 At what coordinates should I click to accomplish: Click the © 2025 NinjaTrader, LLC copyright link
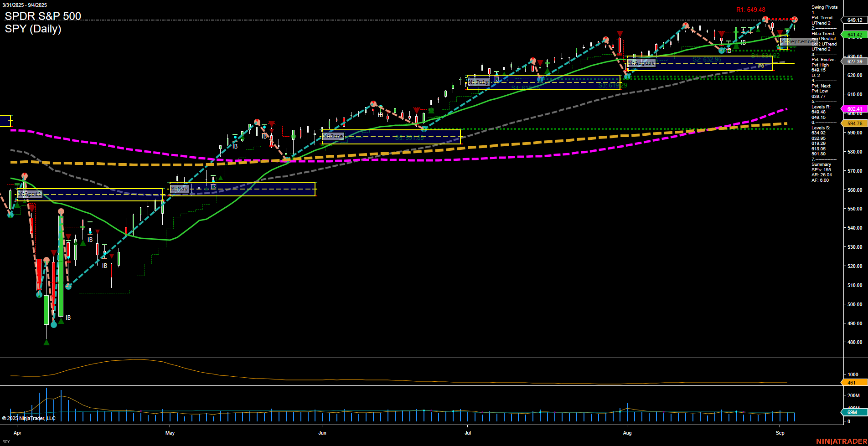(29, 418)
